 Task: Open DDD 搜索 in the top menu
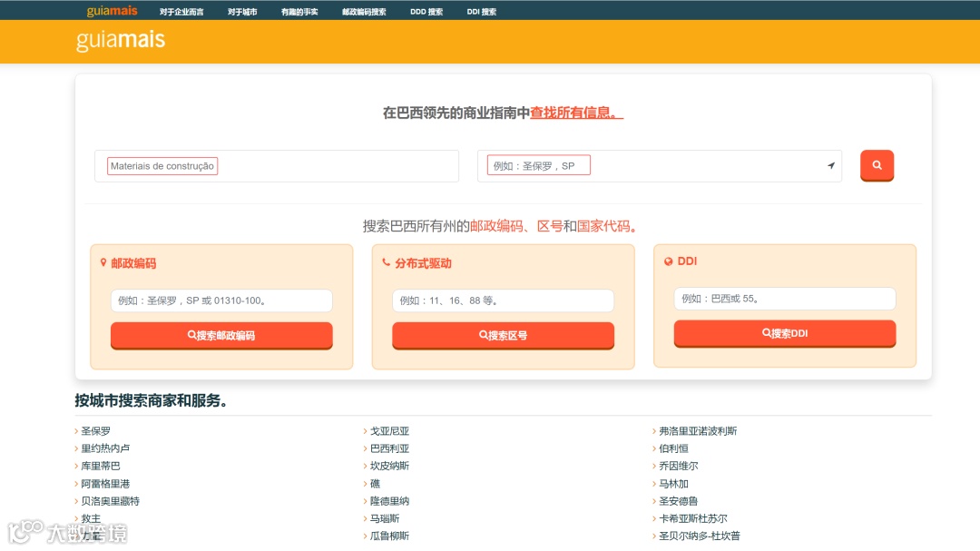[x=426, y=12]
